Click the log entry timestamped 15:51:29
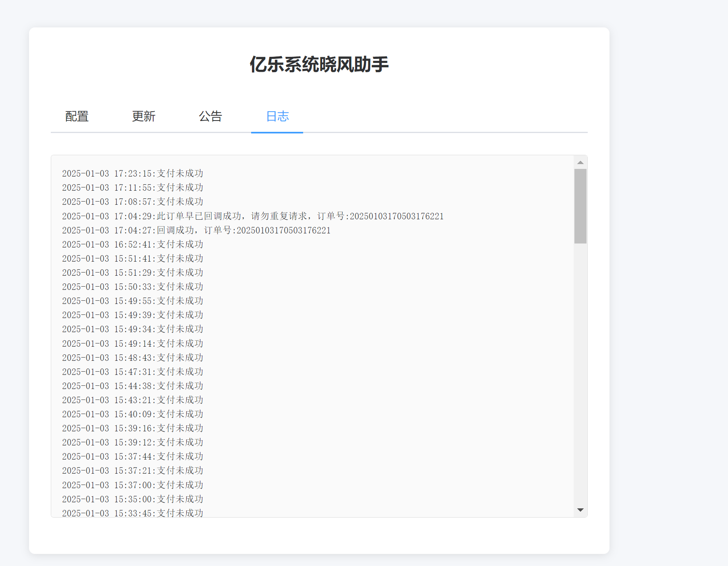 (x=133, y=273)
